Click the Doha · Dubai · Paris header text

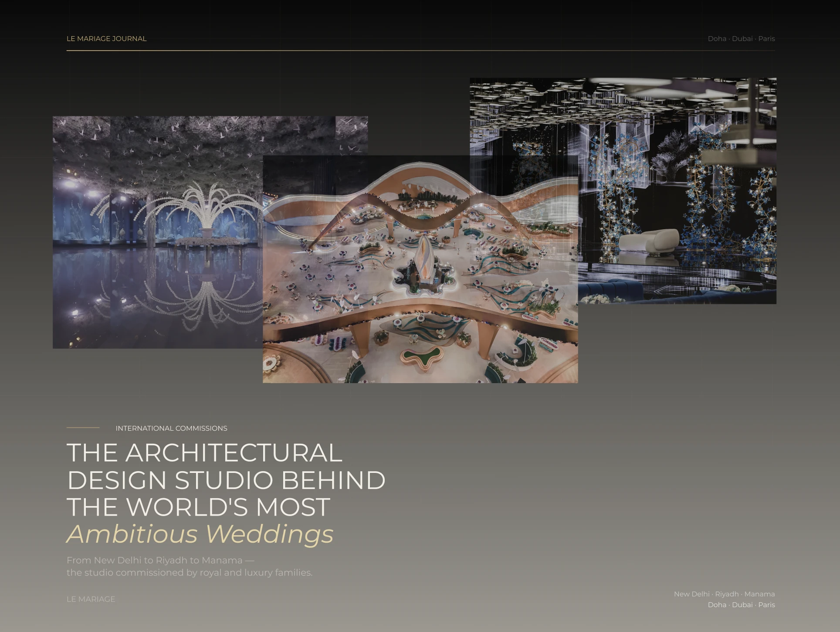click(741, 39)
